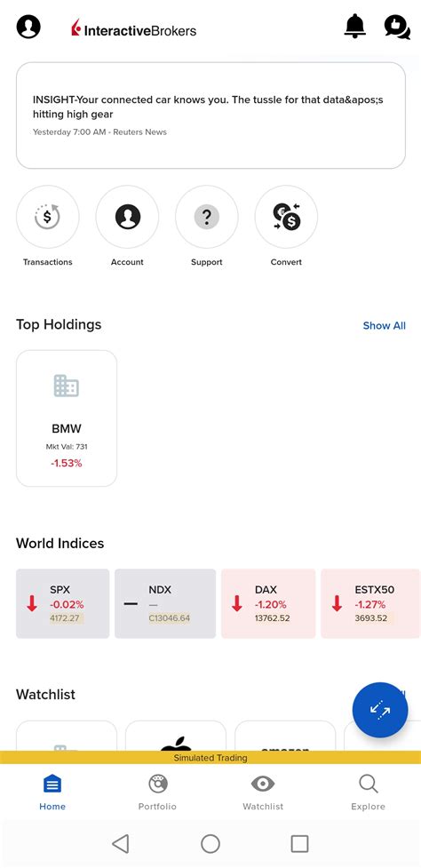Image resolution: width=421 pixels, height=868 pixels.
Task: Tap the Android back navigation button
Action: (x=121, y=844)
